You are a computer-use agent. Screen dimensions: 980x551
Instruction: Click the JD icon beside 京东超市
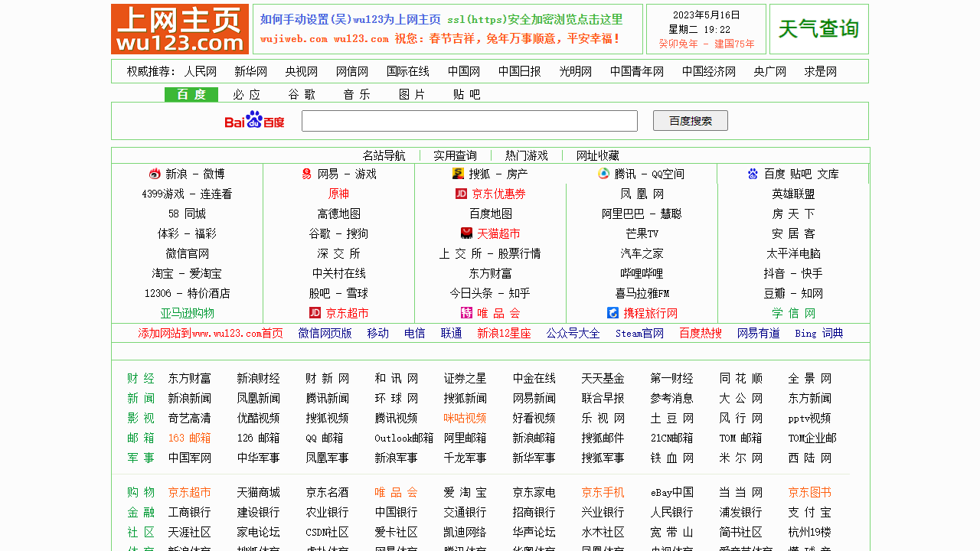pos(315,312)
